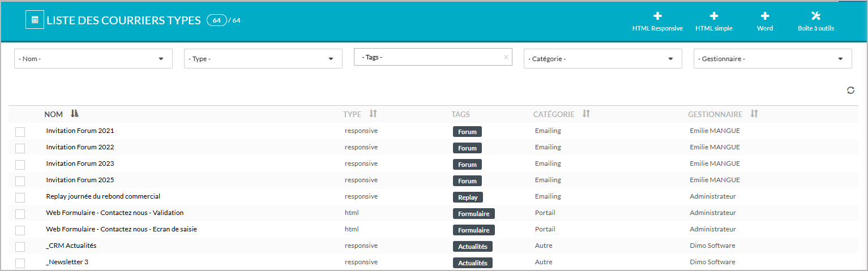Sort the list by Gestionnaire column
This screenshot has width=868, height=271.
754,114
